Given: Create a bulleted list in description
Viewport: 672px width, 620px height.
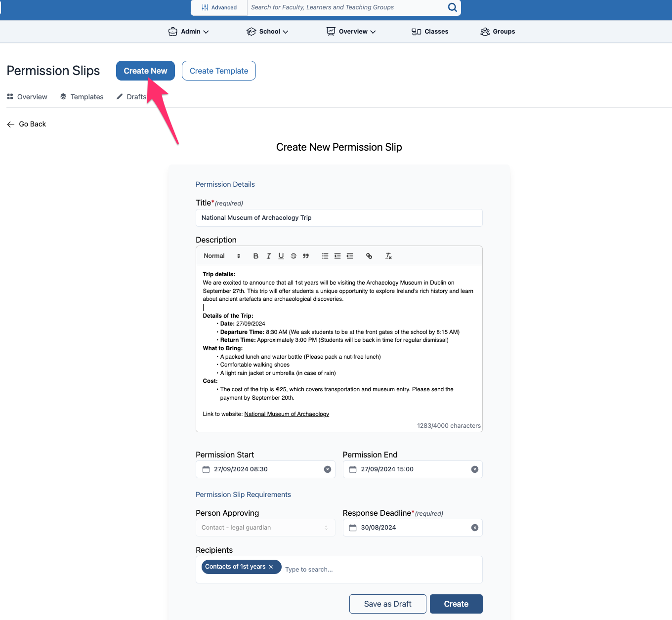Looking at the screenshot, I should pyautogui.click(x=325, y=256).
